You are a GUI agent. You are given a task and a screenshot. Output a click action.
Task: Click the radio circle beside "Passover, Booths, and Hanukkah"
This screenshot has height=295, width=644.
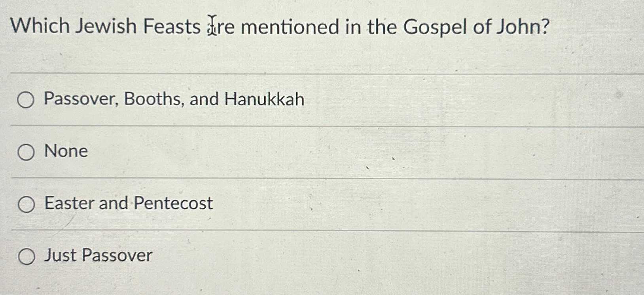click(x=26, y=100)
